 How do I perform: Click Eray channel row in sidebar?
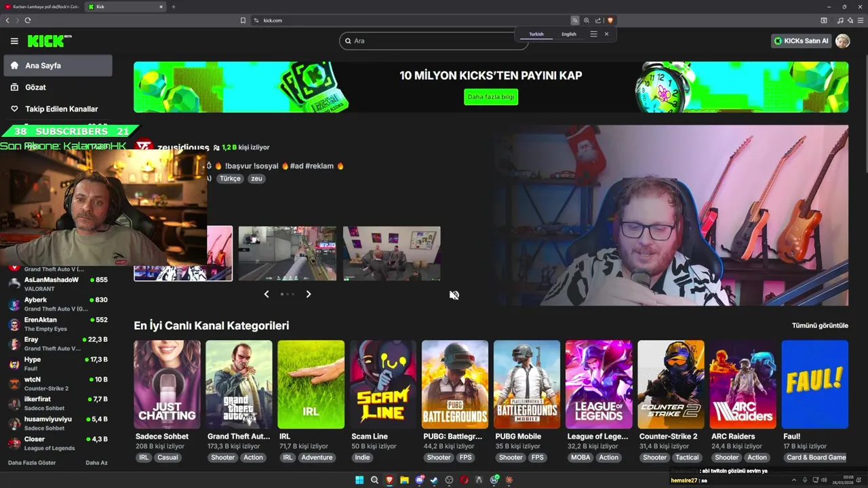(58, 344)
